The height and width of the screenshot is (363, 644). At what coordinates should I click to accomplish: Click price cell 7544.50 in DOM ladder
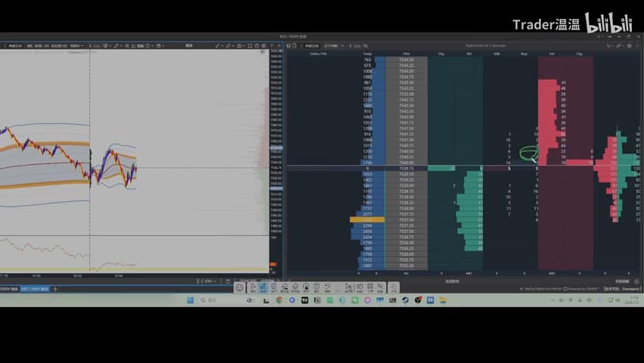[x=407, y=60]
